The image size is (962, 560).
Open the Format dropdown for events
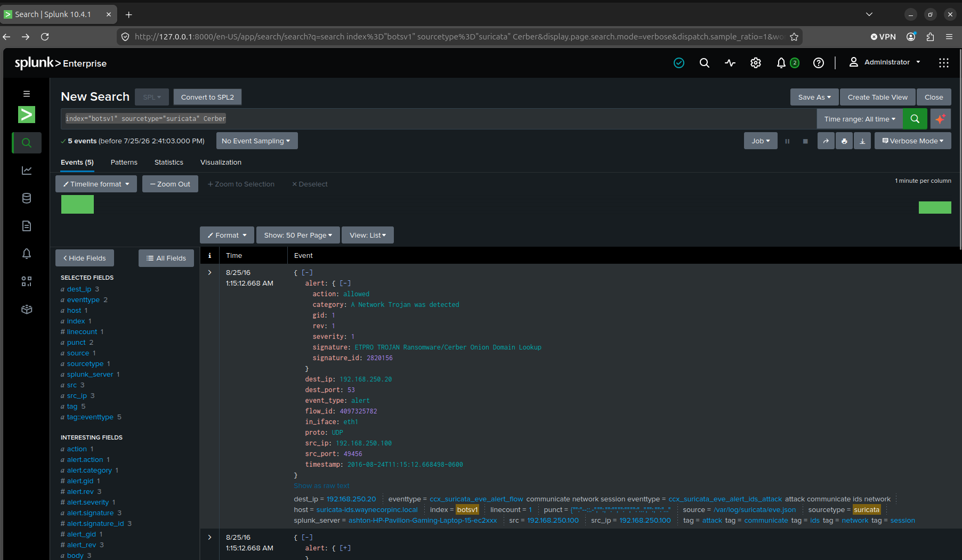[227, 235]
